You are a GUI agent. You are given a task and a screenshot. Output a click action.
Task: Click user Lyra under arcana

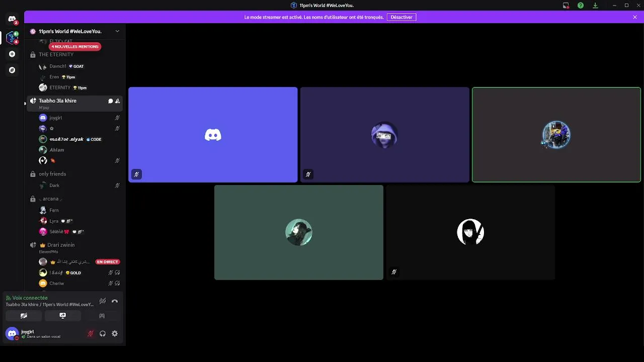pyautogui.click(x=79, y=221)
